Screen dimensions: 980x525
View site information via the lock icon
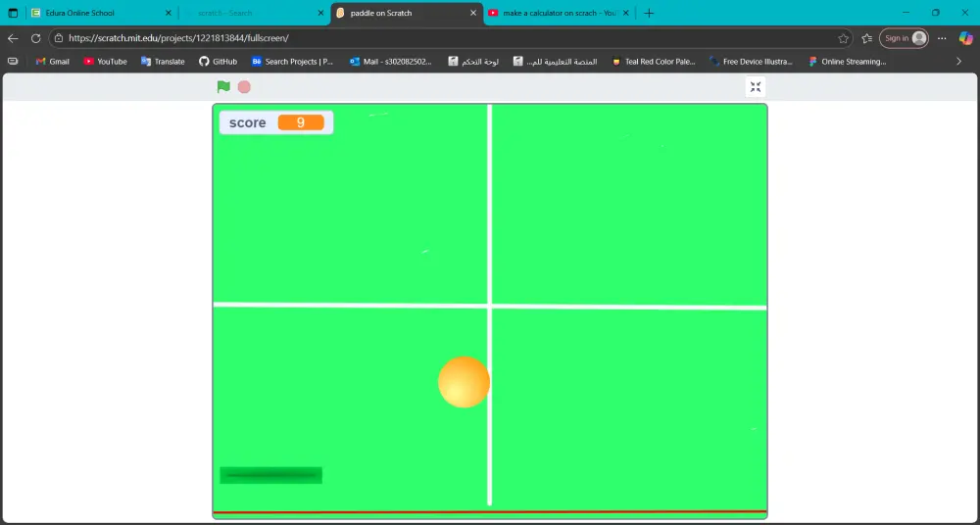tap(59, 38)
